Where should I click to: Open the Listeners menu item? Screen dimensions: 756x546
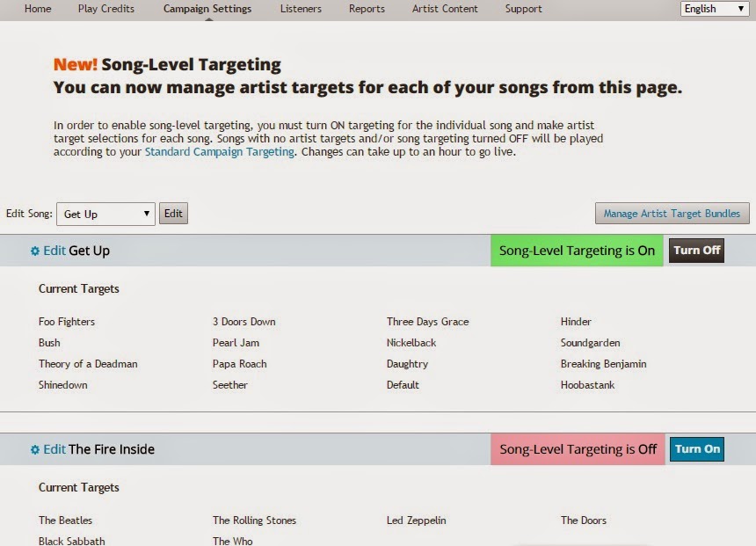301,9
